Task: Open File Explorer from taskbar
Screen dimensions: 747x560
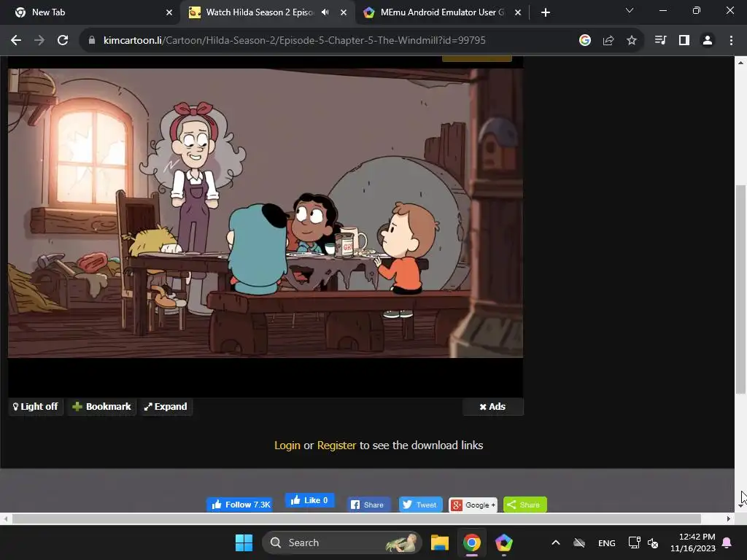Action: coord(440,542)
